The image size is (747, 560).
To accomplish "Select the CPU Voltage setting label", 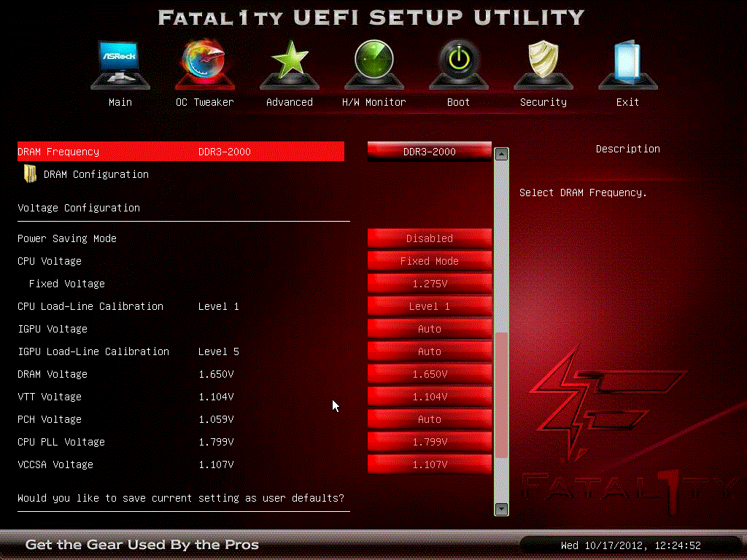I will [x=50, y=261].
